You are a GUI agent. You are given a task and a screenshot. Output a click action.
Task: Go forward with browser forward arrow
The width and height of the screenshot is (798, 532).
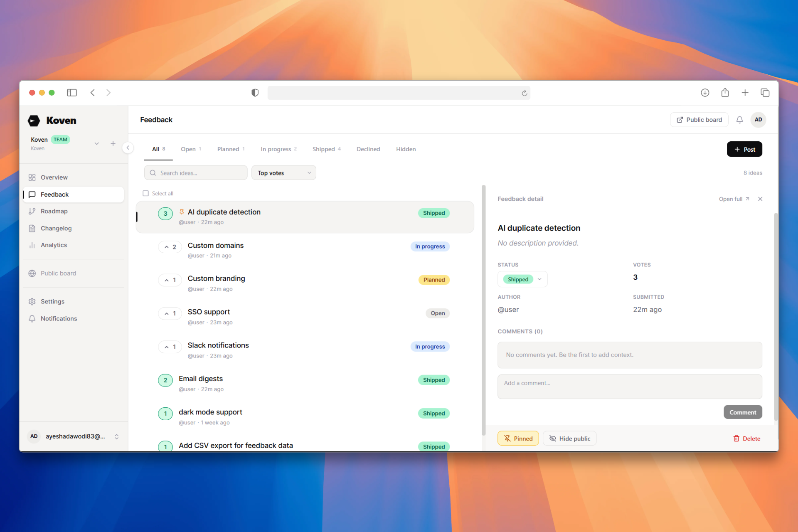[108, 93]
